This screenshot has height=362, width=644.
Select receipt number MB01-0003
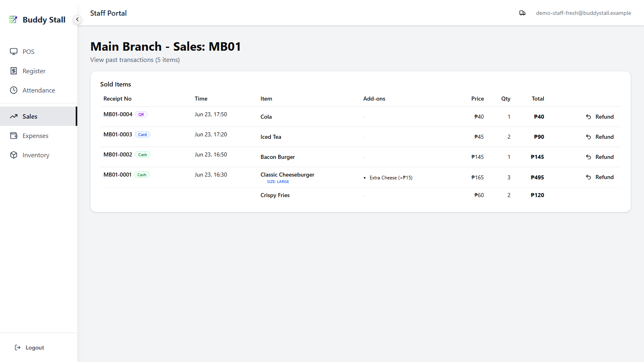pyautogui.click(x=118, y=134)
